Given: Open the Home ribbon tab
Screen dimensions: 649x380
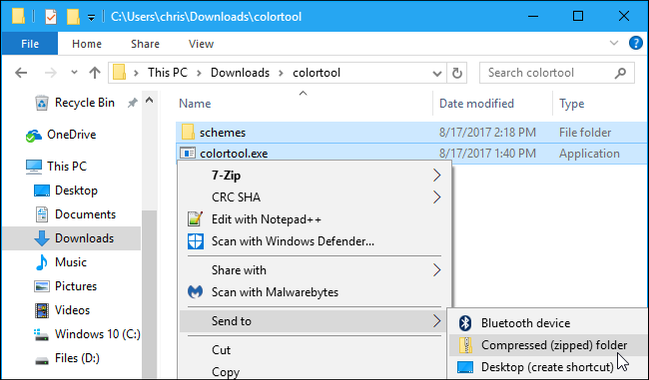Looking at the screenshot, I should click(87, 44).
